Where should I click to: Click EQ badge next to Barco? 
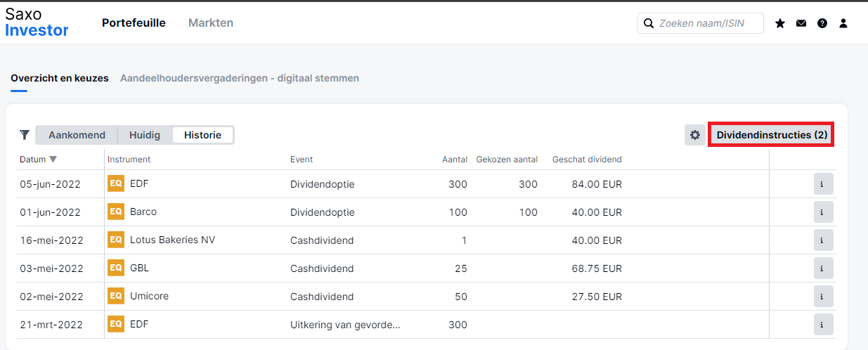tap(116, 212)
